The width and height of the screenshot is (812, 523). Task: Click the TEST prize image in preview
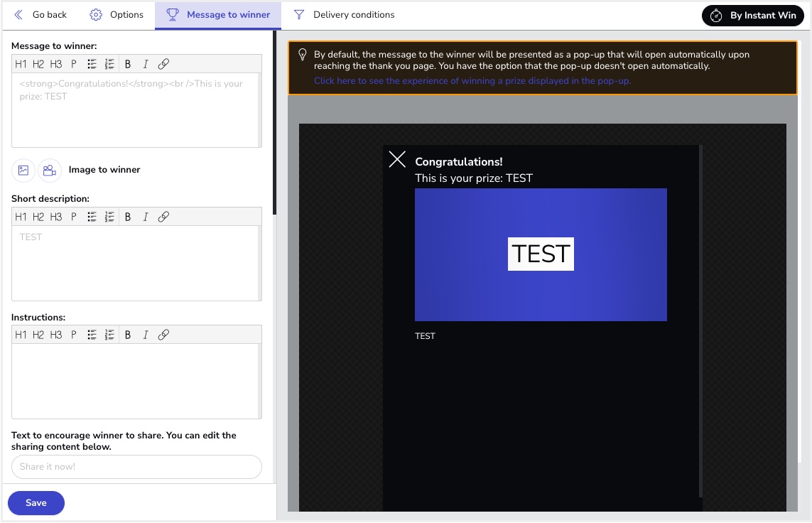click(x=541, y=255)
